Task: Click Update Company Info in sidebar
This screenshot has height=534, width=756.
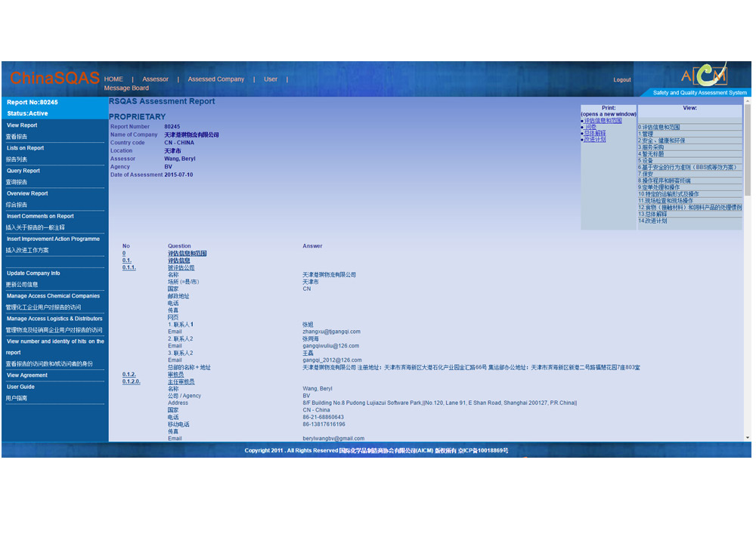Action: [33, 273]
